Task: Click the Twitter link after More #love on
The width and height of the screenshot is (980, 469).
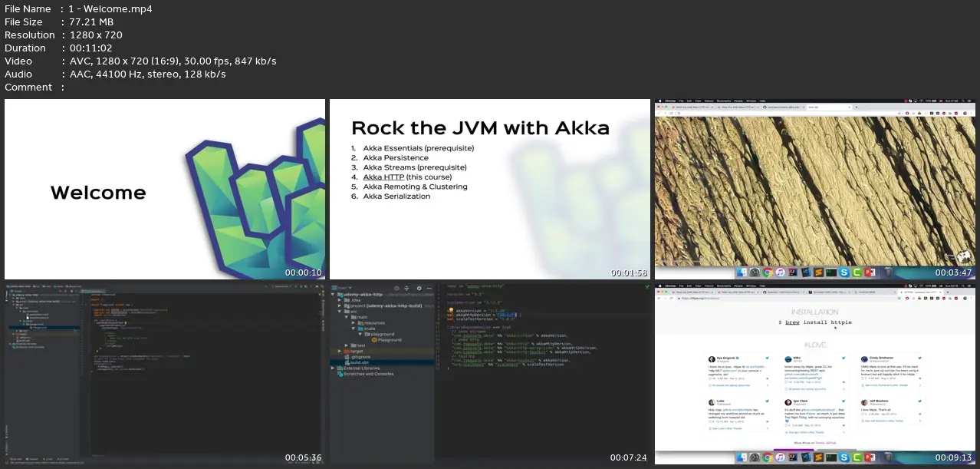Action: click(x=820, y=443)
